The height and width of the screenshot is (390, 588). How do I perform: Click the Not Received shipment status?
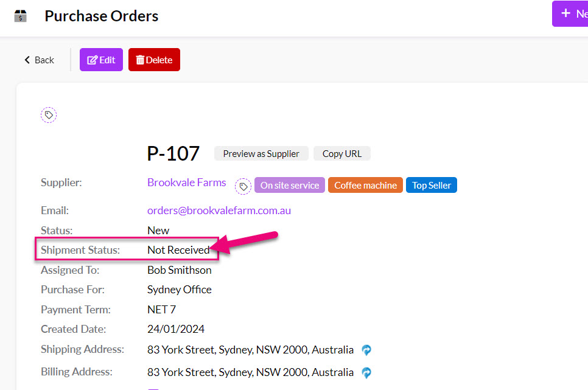pos(178,249)
